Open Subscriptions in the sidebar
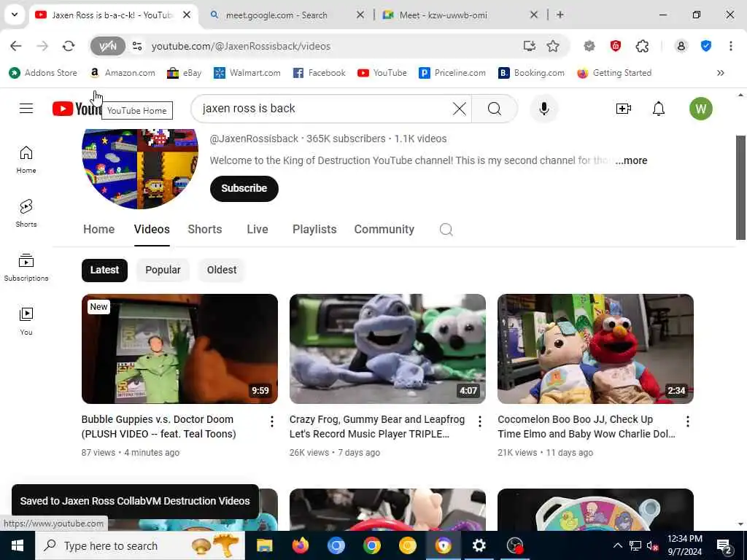The image size is (747, 560). (26, 267)
